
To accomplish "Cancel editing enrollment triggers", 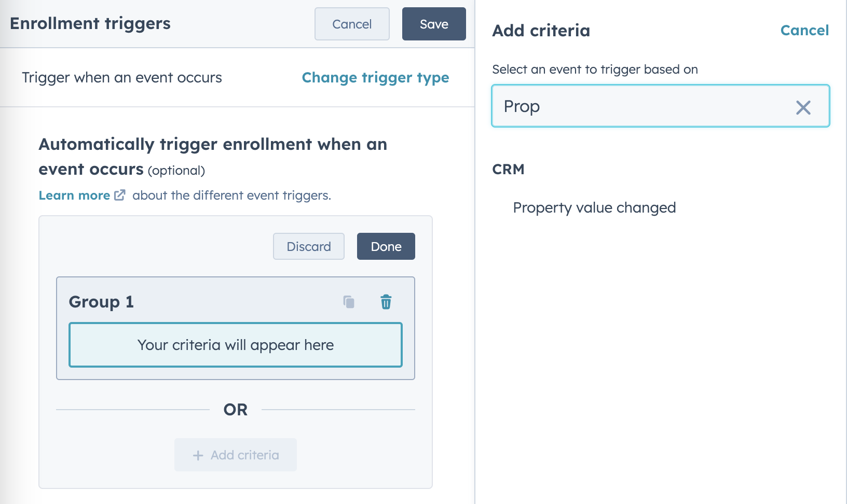I will [351, 24].
